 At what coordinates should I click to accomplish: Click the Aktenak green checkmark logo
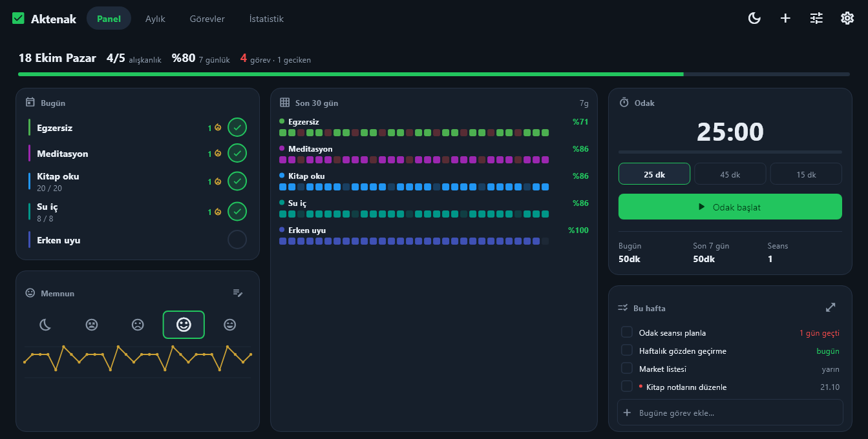click(18, 19)
